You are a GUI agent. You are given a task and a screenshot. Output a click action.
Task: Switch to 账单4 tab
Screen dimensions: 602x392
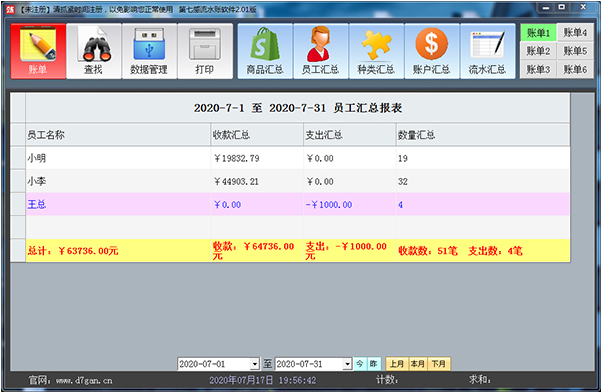[575, 33]
